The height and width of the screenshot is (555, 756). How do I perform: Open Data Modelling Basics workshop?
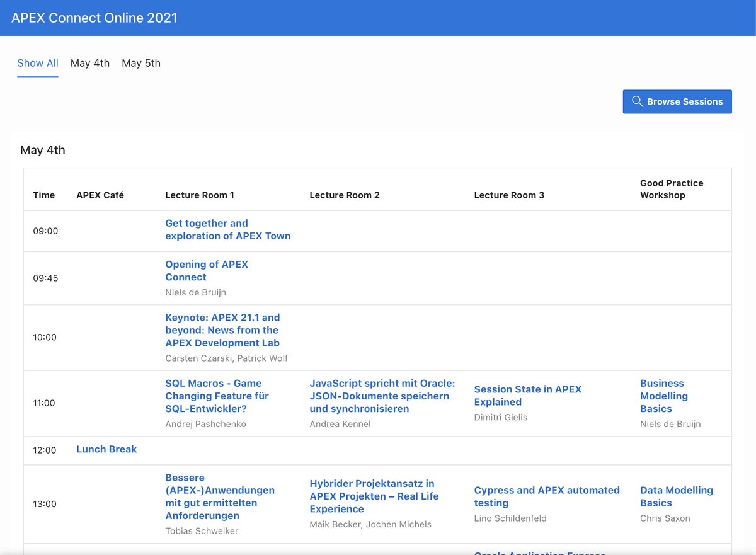(677, 496)
